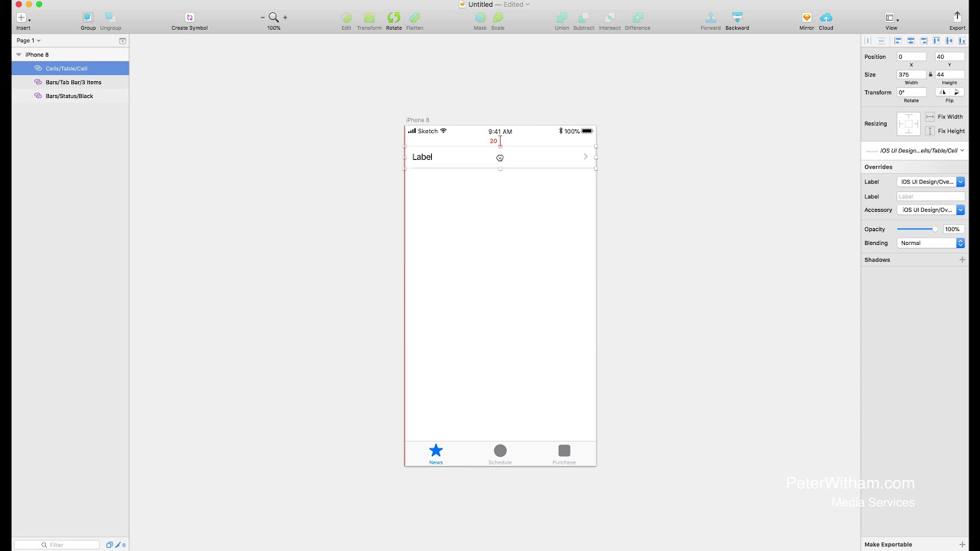The image size is (980, 551).
Task: Open the Accessory override dropdown
Action: [930, 210]
